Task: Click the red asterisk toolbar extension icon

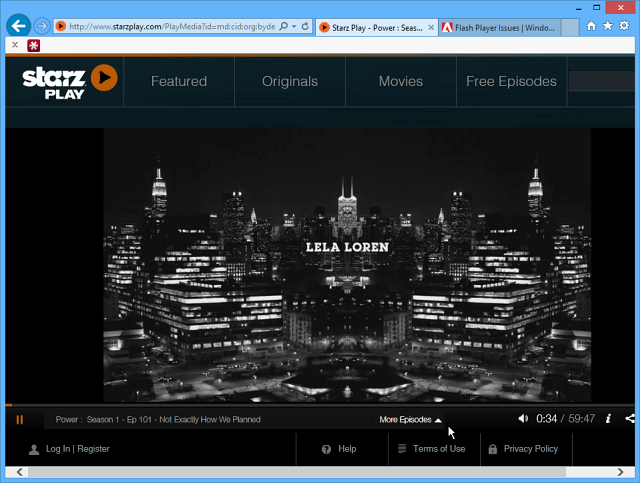Action: pos(33,45)
